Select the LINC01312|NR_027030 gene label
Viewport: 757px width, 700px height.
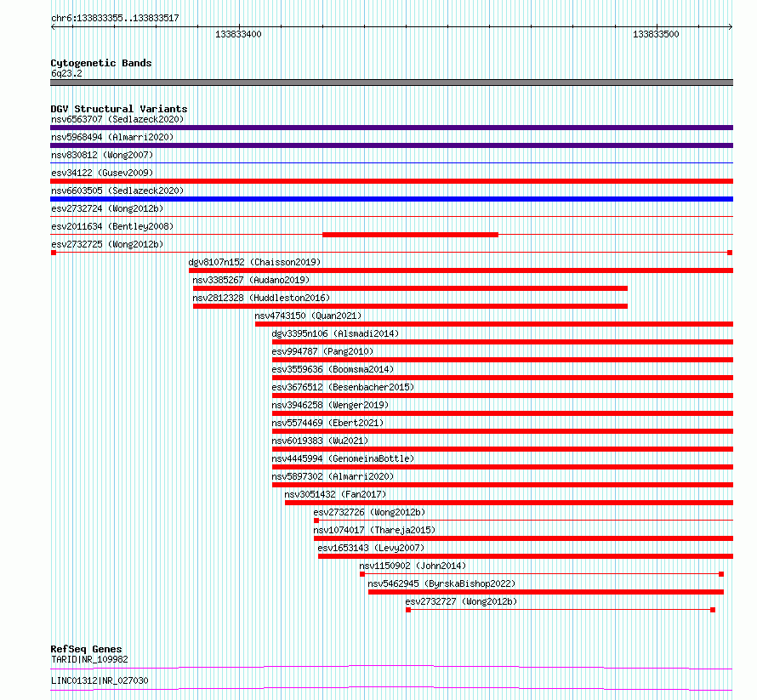(99, 680)
